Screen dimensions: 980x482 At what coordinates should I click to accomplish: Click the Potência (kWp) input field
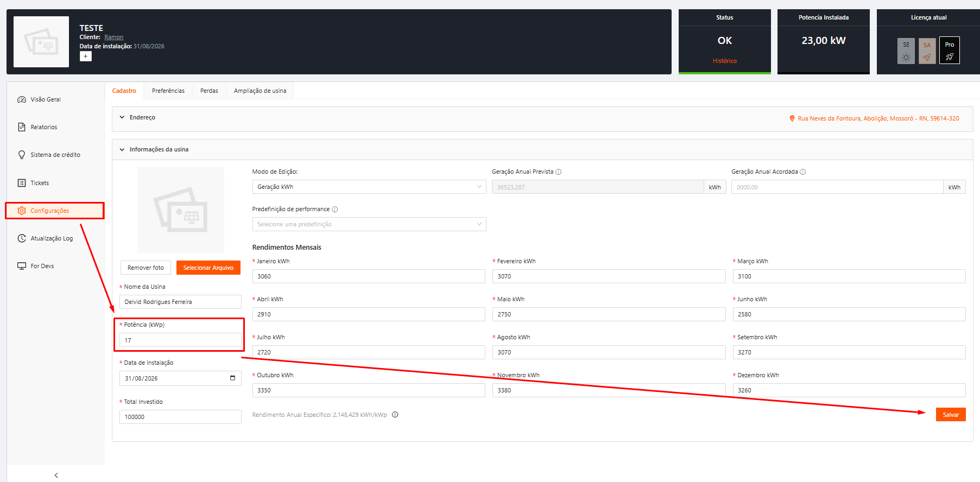(180, 340)
